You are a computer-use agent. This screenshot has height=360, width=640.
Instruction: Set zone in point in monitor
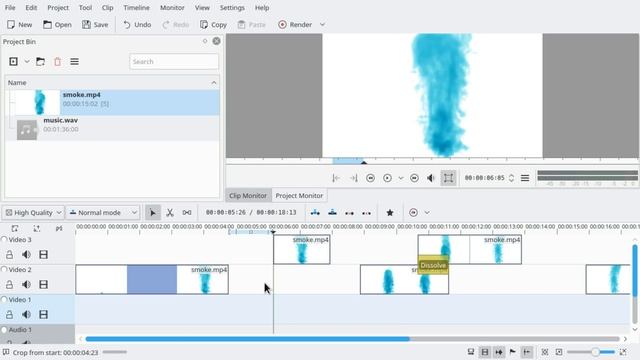[x=336, y=178]
